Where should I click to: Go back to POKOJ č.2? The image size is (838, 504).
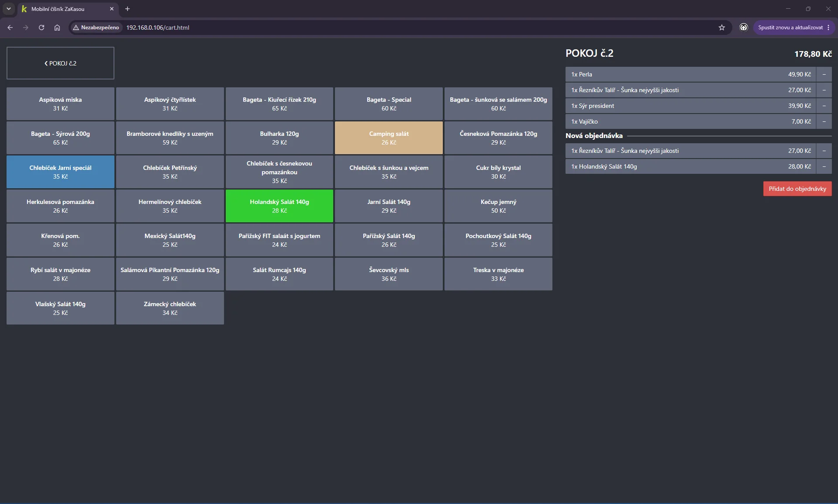click(x=60, y=63)
